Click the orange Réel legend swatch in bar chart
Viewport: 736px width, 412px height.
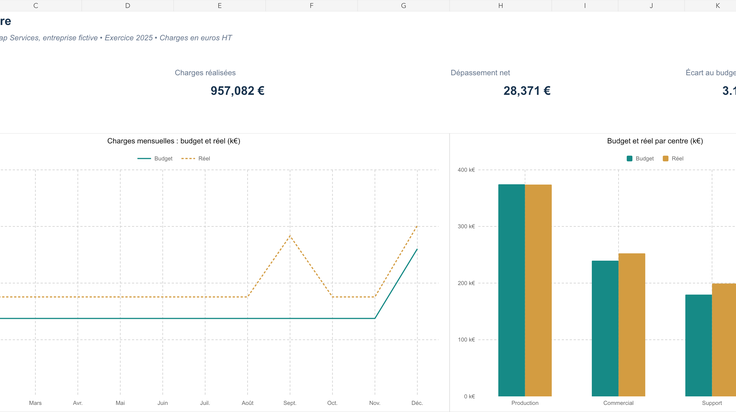point(666,159)
